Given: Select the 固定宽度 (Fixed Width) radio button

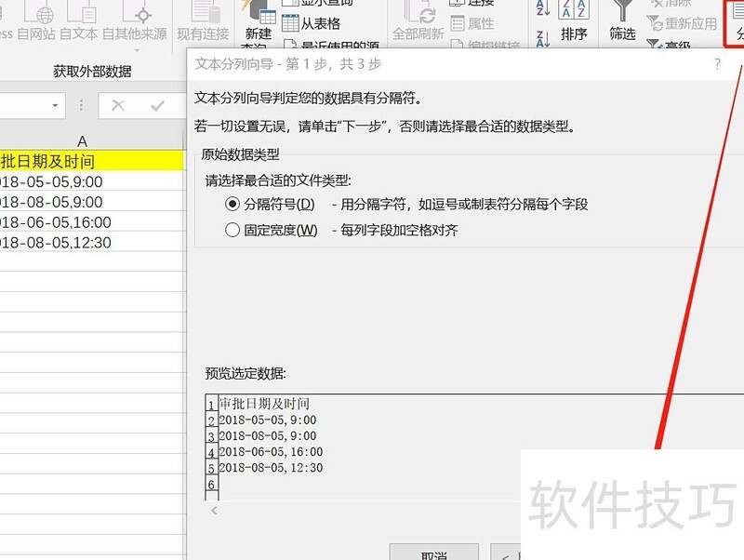Looking at the screenshot, I should [x=232, y=230].
